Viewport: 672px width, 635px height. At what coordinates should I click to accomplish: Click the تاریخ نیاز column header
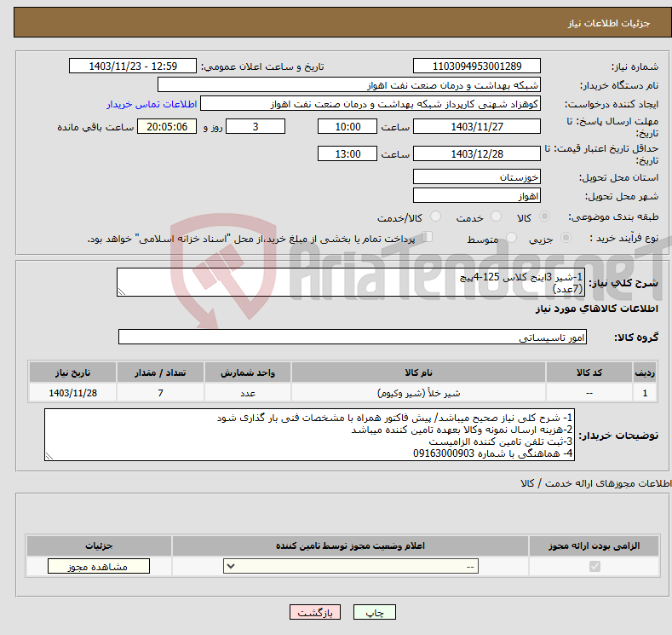pos(73,373)
